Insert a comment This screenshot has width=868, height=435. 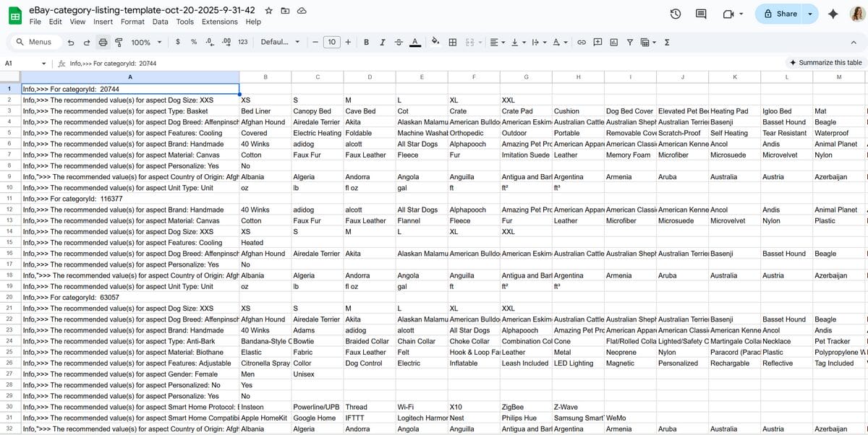(597, 42)
